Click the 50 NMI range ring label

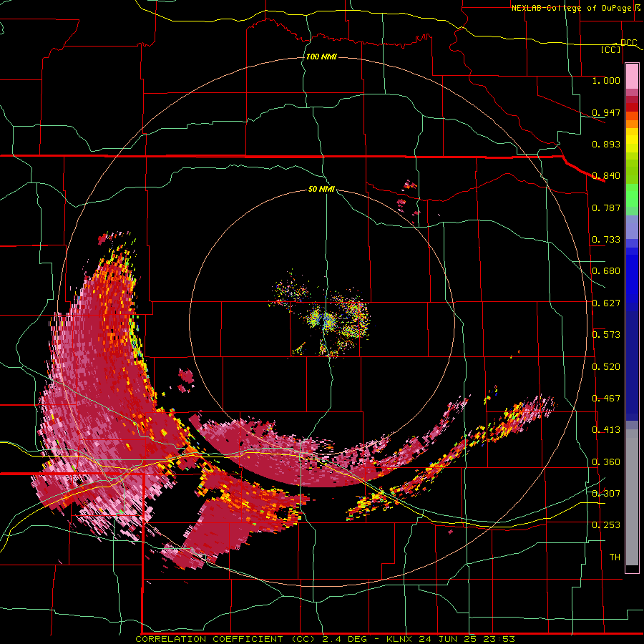tap(321, 189)
